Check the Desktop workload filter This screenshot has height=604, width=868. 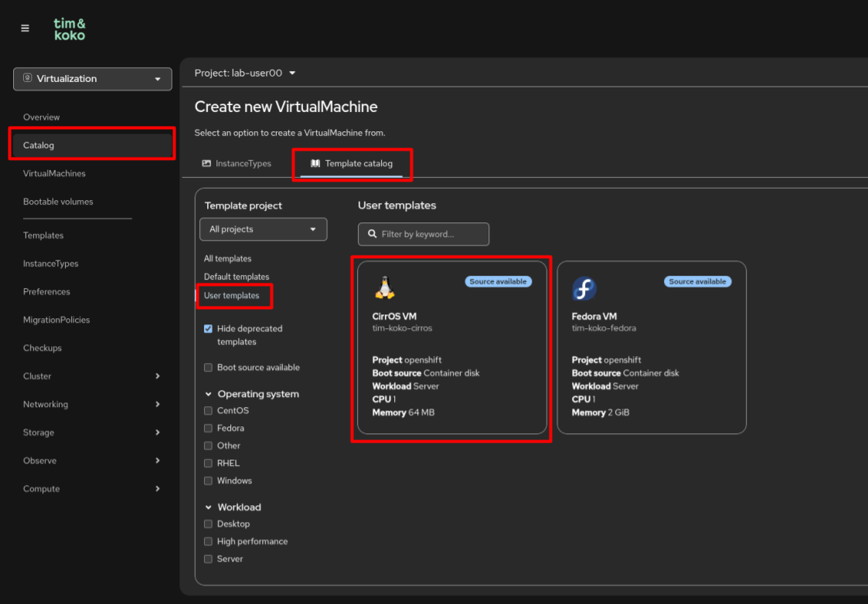[x=208, y=524]
